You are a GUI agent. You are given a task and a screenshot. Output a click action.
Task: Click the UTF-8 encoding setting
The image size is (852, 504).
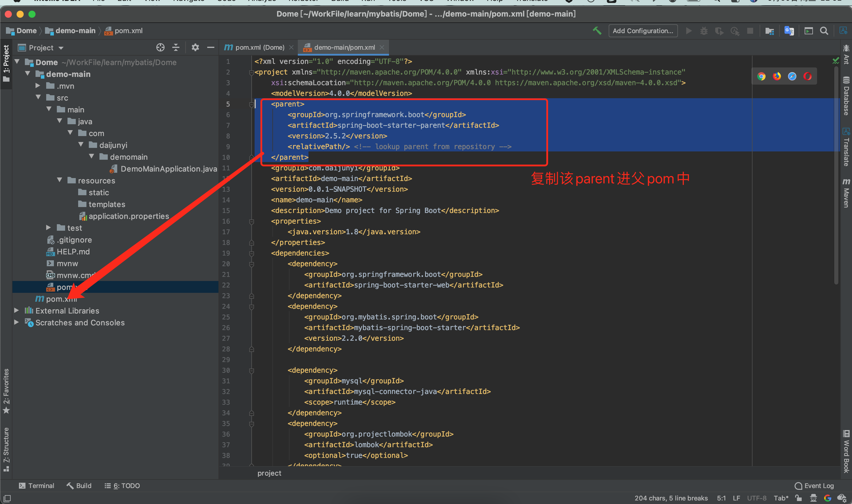click(x=756, y=498)
